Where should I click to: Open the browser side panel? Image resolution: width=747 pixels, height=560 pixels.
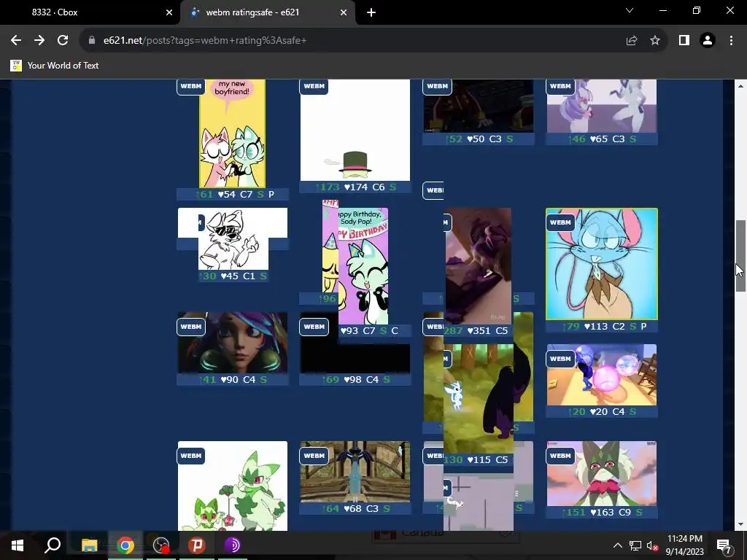tap(684, 41)
